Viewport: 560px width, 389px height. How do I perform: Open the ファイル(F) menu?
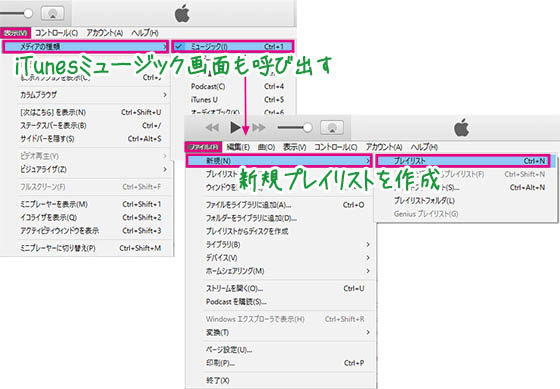(x=203, y=147)
